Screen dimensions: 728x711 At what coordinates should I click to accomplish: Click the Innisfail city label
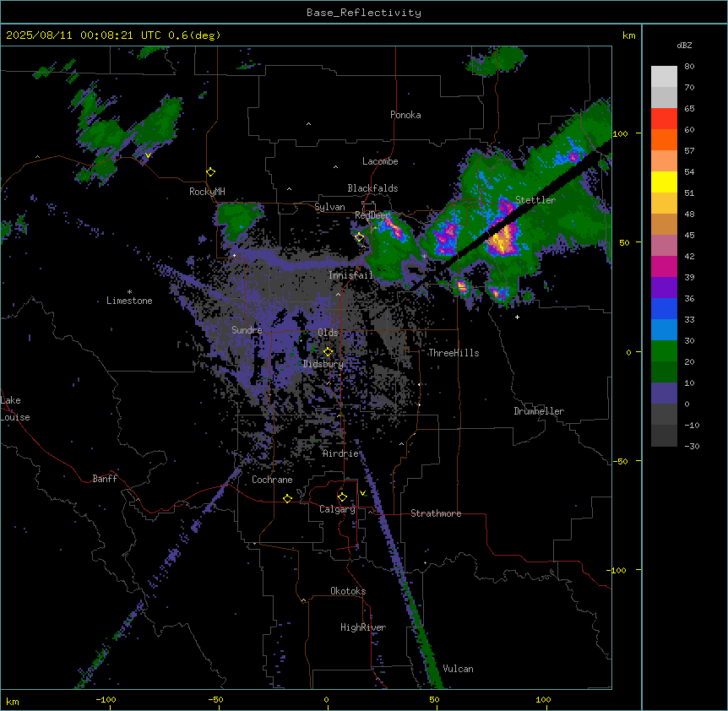(350, 275)
